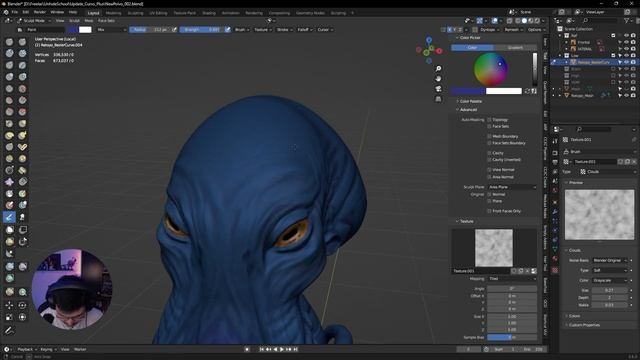Enable Topology auto-masking checkbox
640x360 pixels.
489,120
